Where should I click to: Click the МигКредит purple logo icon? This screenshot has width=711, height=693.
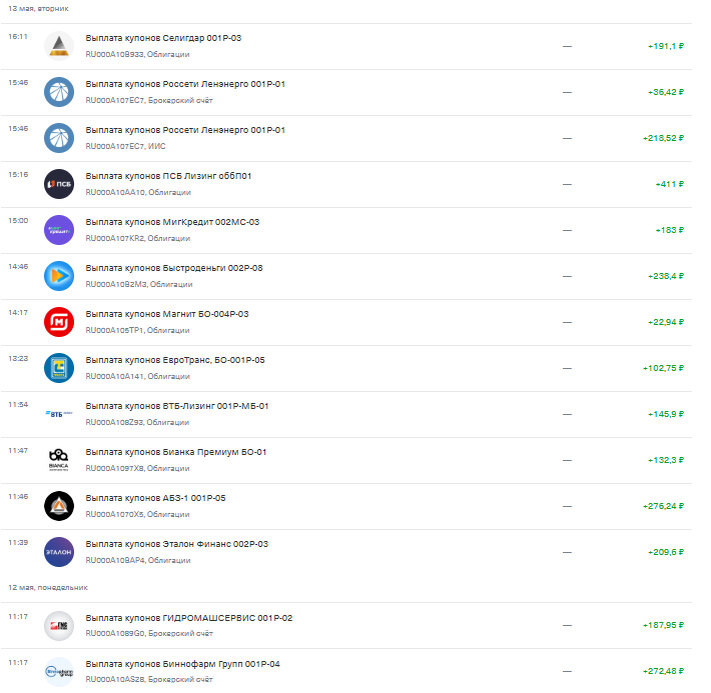click(x=59, y=230)
